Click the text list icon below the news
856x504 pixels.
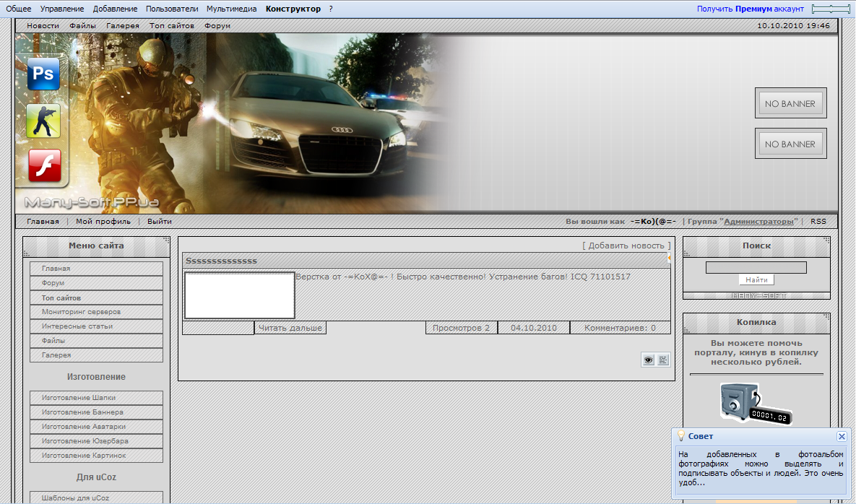pyautogui.click(x=663, y=360)
